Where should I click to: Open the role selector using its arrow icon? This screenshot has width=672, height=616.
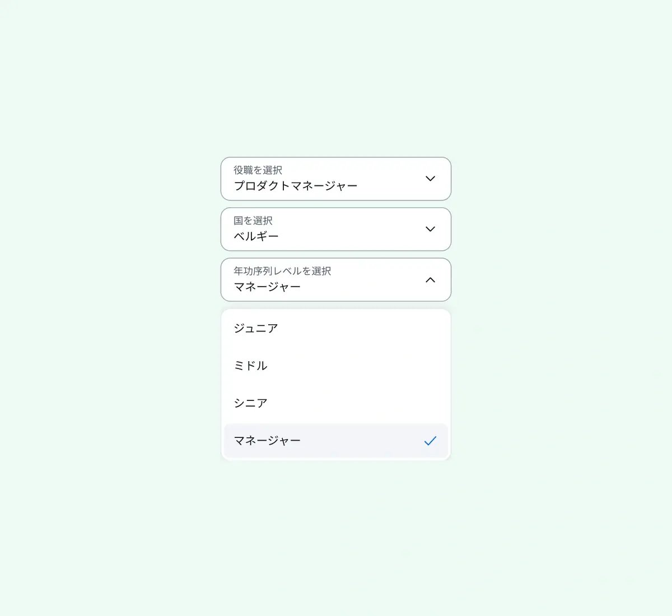pyautogui.click(x=430, y=179)
